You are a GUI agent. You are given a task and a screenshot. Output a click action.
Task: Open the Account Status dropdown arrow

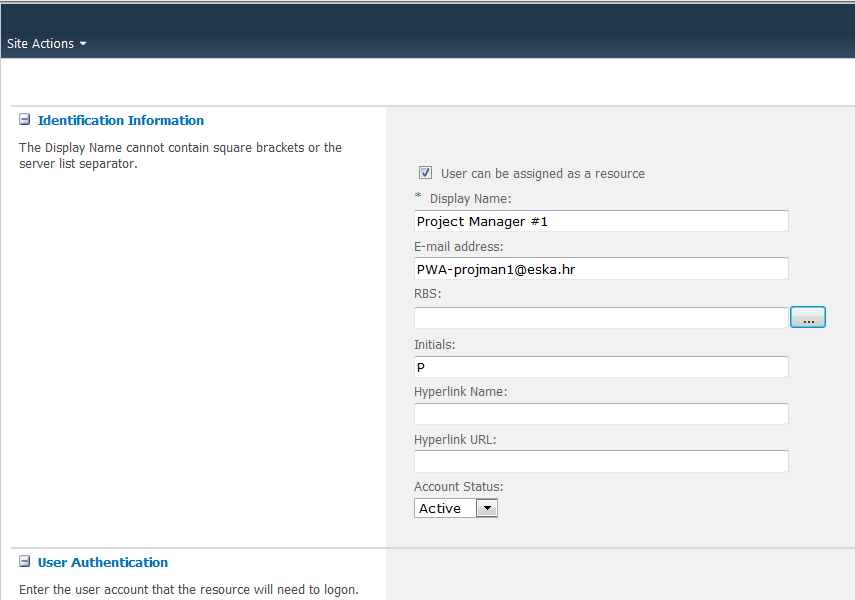click(x=486, y=508)
